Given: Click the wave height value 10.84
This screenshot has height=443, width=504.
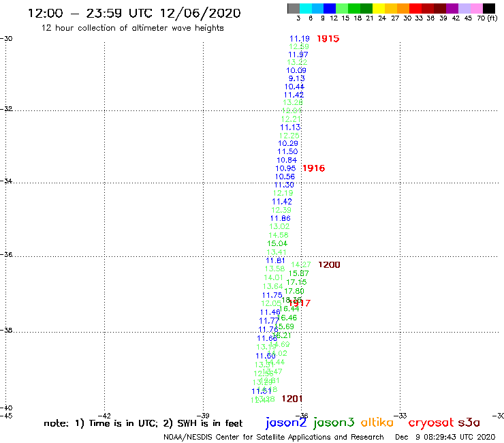Looking at the screenshot, I should pos(287,160).
